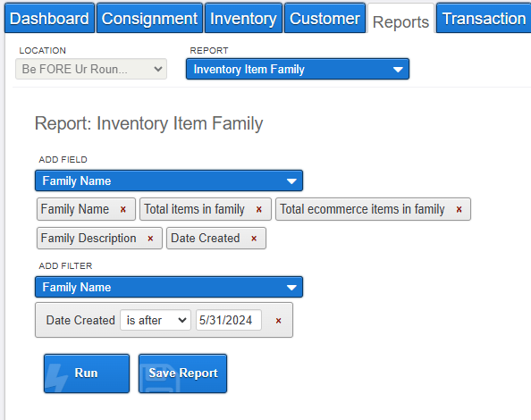Go to the Inventory tab
Image resolution: width=531 pixels, height=420 pixels.
click(x=243, y=18)
